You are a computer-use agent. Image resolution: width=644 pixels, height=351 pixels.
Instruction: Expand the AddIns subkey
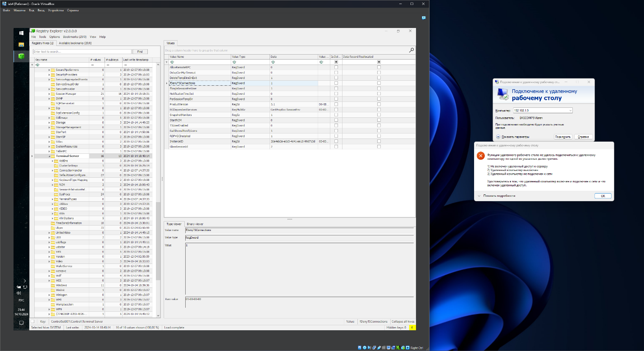[52, 161]
